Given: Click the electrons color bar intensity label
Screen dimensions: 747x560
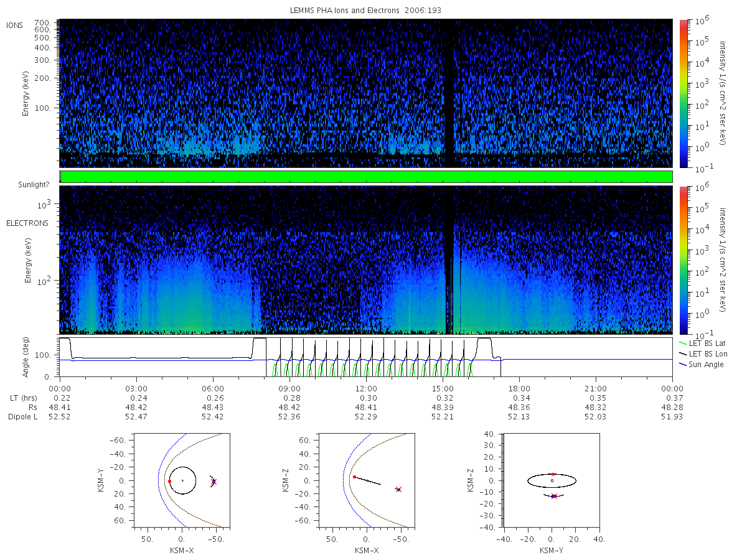Looking at the screenshot, I should point(723,260).
